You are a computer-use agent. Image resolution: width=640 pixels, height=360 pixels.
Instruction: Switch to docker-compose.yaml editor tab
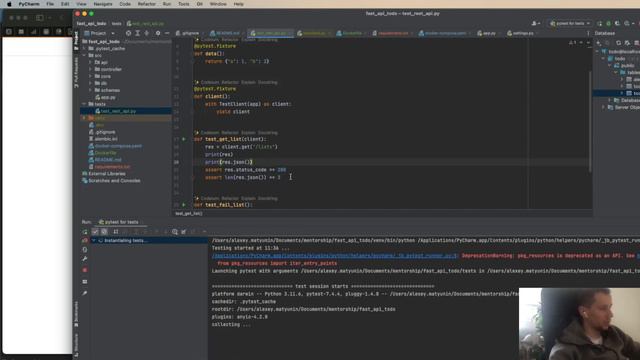pyautogui.click(x=444, y=33)
